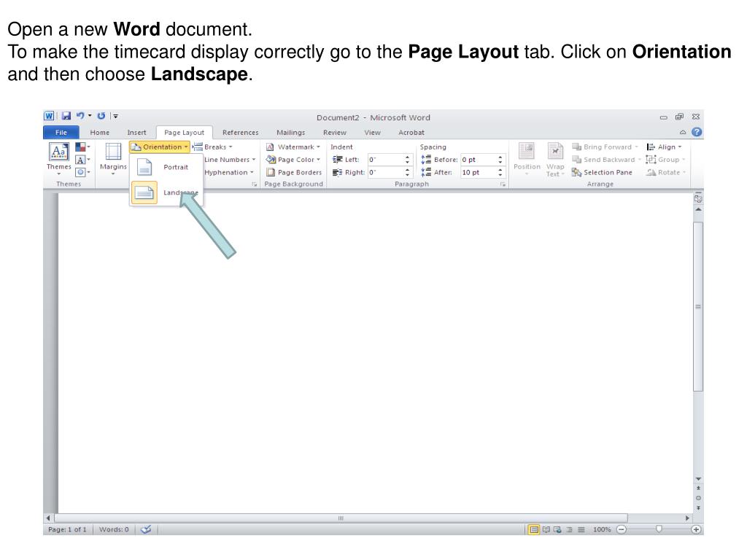Click the Select Browse Object button
The height and width of the screenshot is (560, 747).
[x=698, y=498]
